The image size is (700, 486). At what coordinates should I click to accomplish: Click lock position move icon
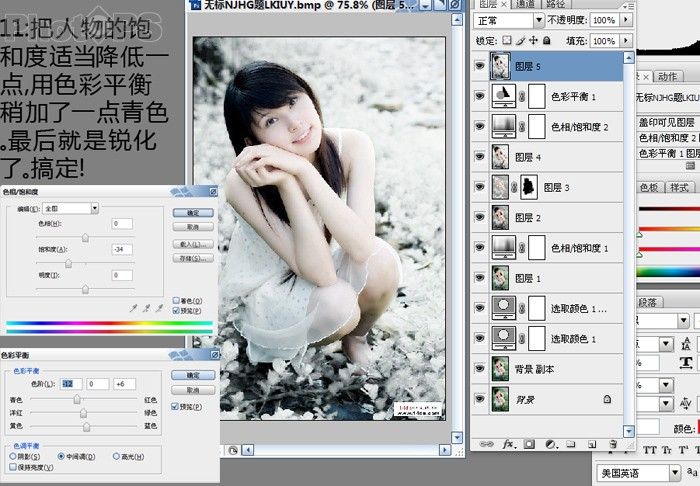(x=533, y=41)
